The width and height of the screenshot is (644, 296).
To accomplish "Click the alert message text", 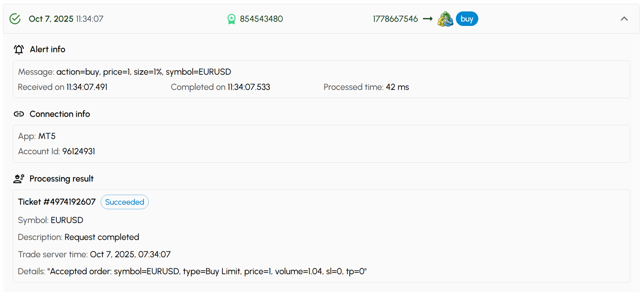I will tap(144, 72).
